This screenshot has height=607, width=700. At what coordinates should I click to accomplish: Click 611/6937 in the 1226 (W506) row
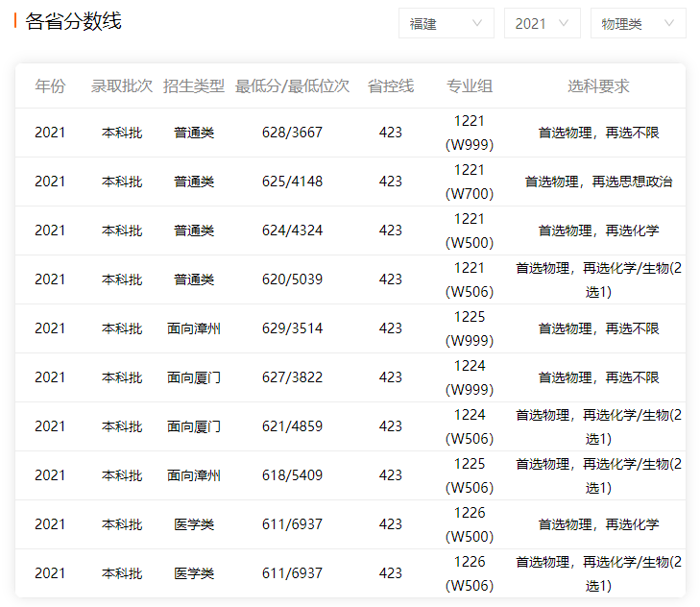292,573
